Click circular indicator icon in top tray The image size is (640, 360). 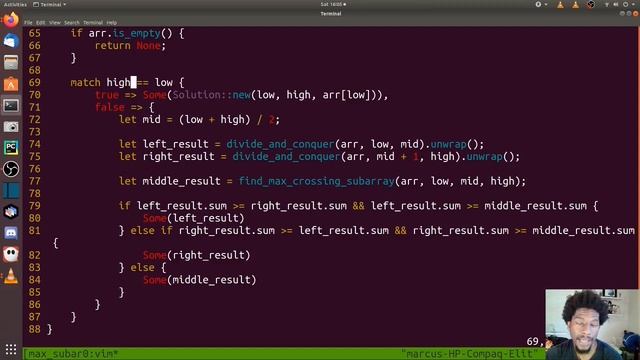pos(538,4)
